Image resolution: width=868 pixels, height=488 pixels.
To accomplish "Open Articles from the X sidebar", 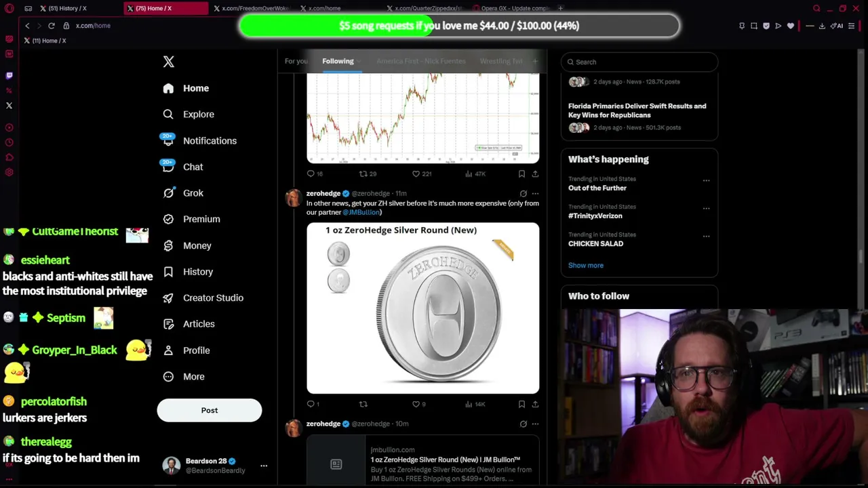I will pyautogui.click(x=189, y=324).
